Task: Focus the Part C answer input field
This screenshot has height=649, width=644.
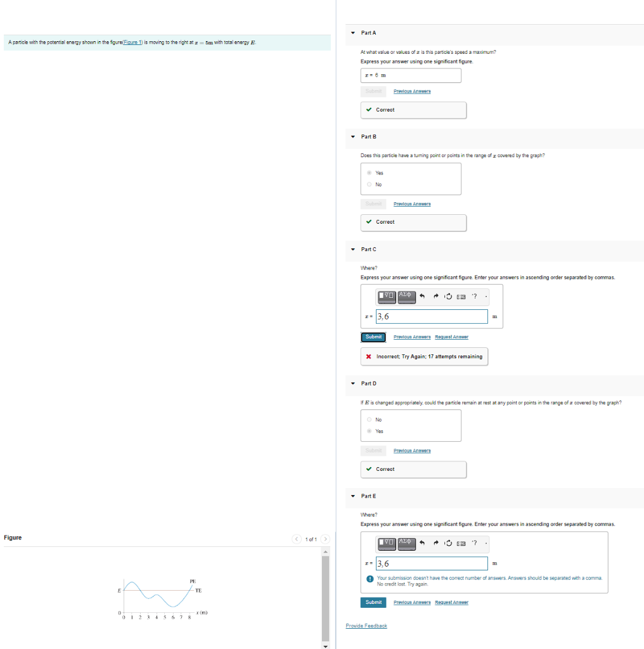Action: [x=432, y=317]
